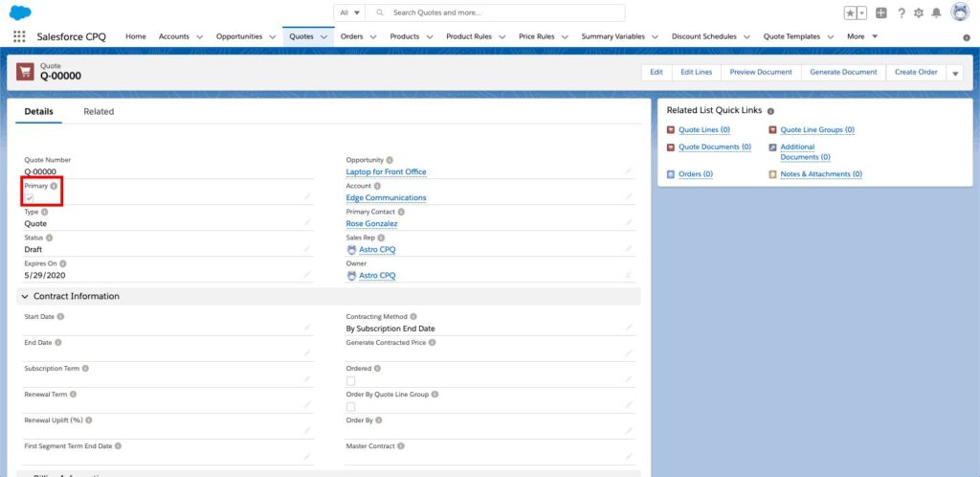Select the Details tab

pos(38,111)
